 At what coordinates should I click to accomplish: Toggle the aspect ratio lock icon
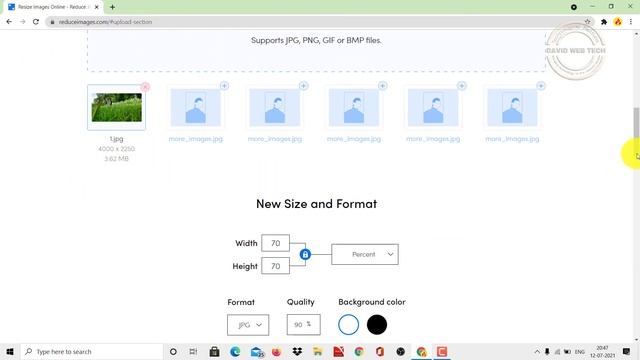[x=305, y=254]
